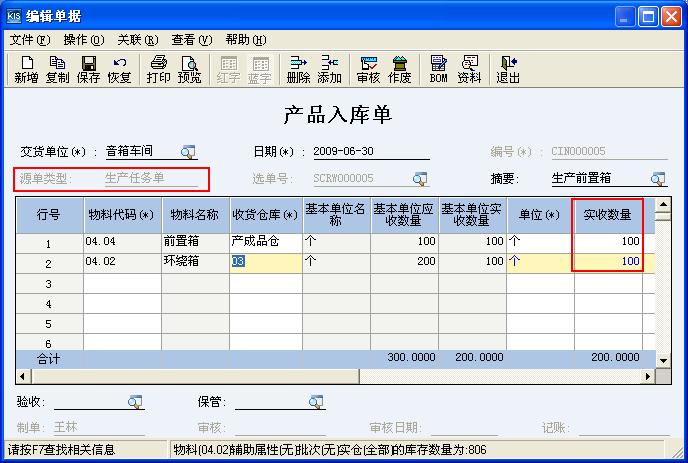This screenshot has width=688, height=463.
Task: Open lookup icon beside 保管 field
Action: pos(316,402)
